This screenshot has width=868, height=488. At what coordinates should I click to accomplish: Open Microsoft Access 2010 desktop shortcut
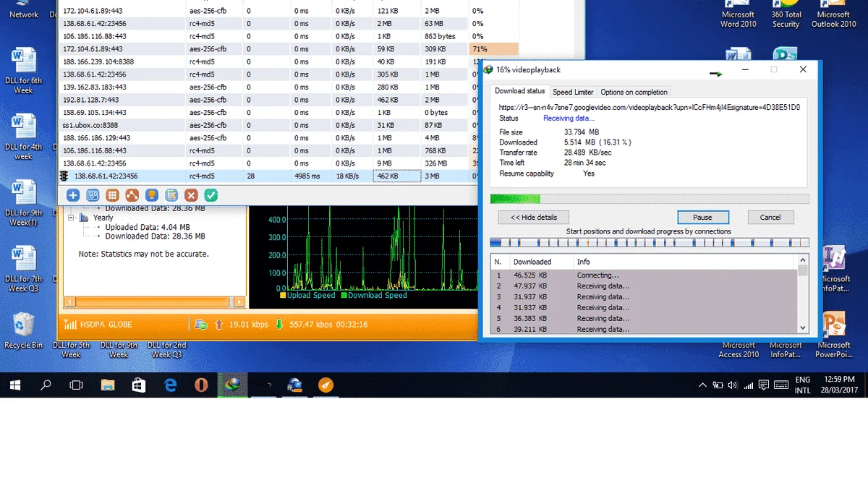coord(739,349)
